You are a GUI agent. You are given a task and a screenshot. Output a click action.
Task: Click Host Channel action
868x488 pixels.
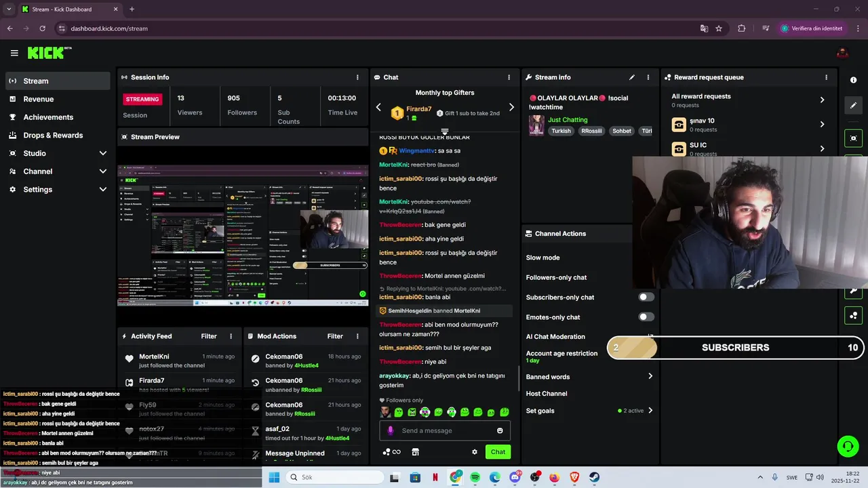547,393
